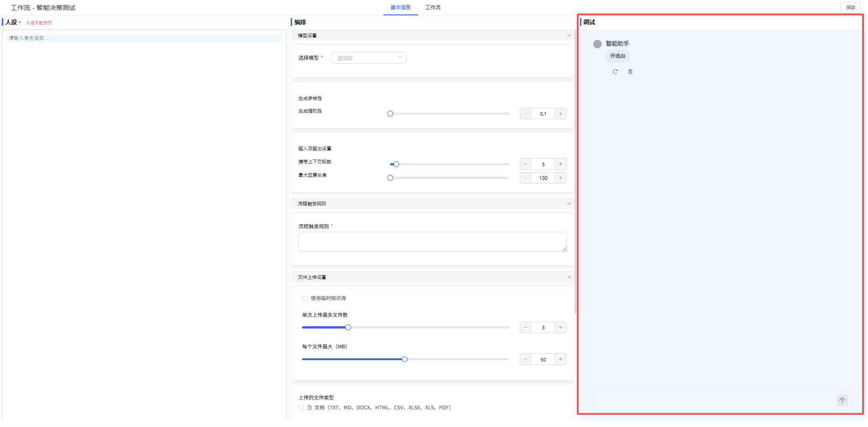Collapse the 流程触发规则 section
Screen dimensions: 868x427
click(569, 204)
